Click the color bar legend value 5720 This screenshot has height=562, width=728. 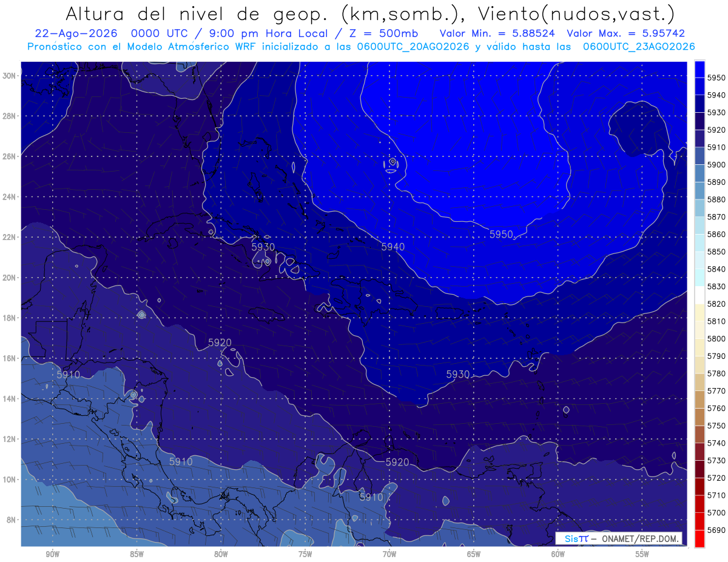pos(716,478)
